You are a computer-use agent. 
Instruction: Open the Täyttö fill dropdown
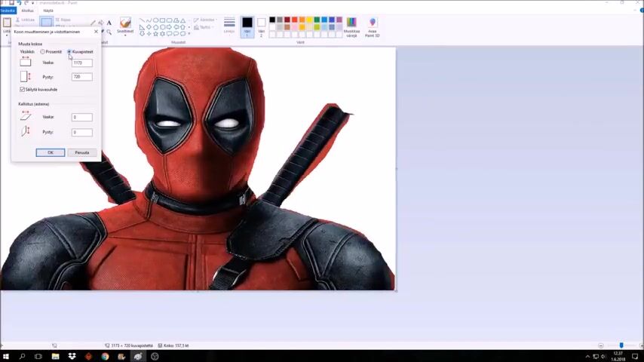click(204, 27)
